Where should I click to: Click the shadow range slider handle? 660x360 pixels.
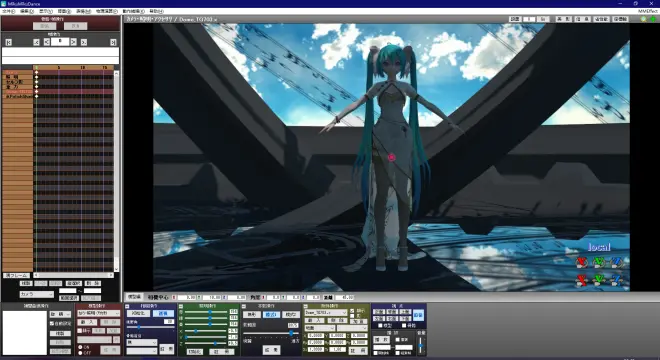291,333
